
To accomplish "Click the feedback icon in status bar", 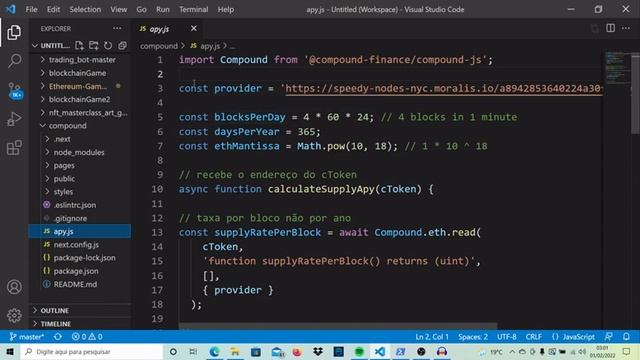I will pos(609,337).
